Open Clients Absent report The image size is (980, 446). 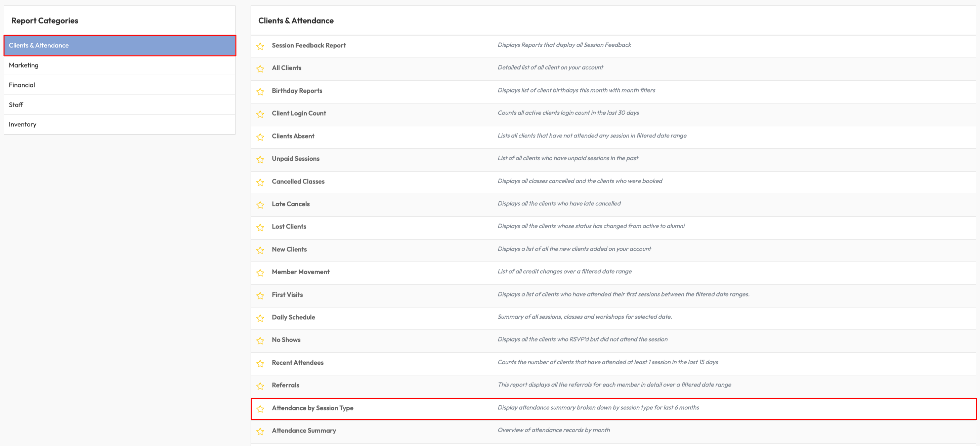tap(293, 136)
